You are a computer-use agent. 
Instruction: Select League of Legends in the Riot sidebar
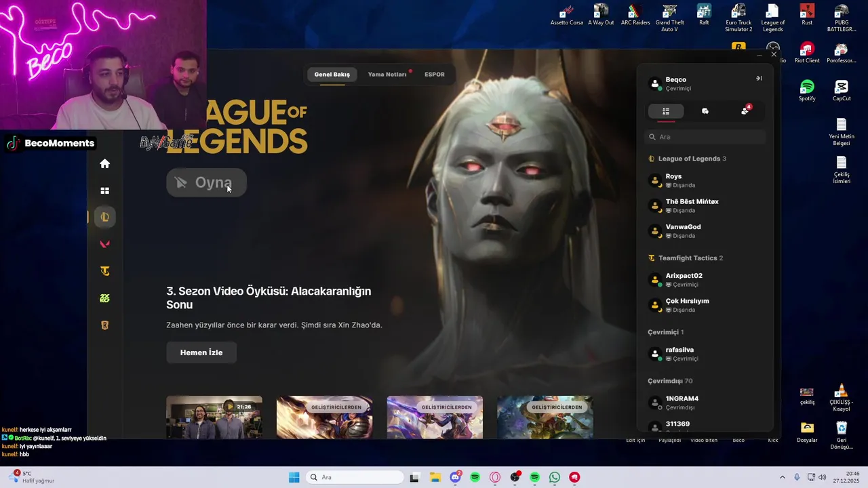pos(104,217)
